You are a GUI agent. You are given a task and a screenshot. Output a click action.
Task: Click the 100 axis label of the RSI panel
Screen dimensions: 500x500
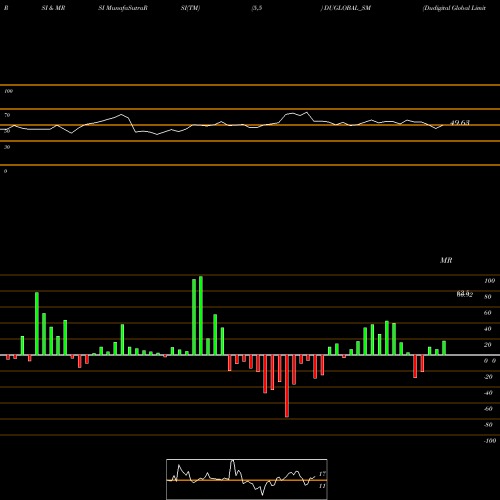8,91
